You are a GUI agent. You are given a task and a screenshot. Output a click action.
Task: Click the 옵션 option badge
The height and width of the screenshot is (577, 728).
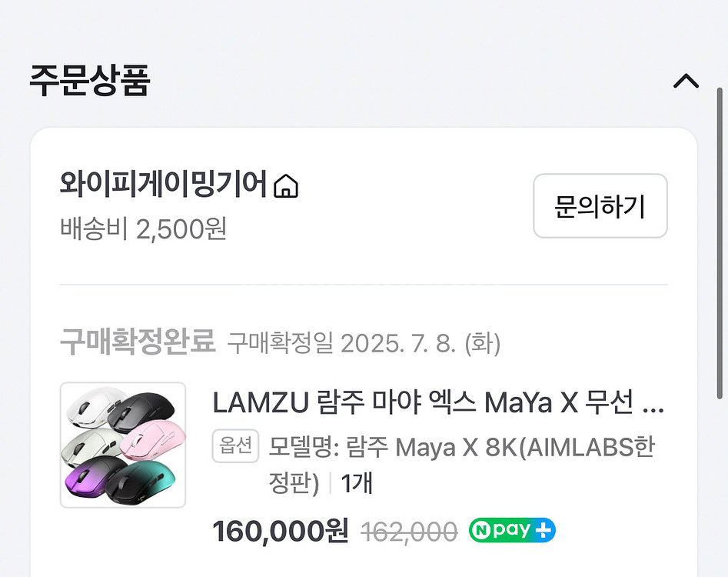click(x=235, y=446)
